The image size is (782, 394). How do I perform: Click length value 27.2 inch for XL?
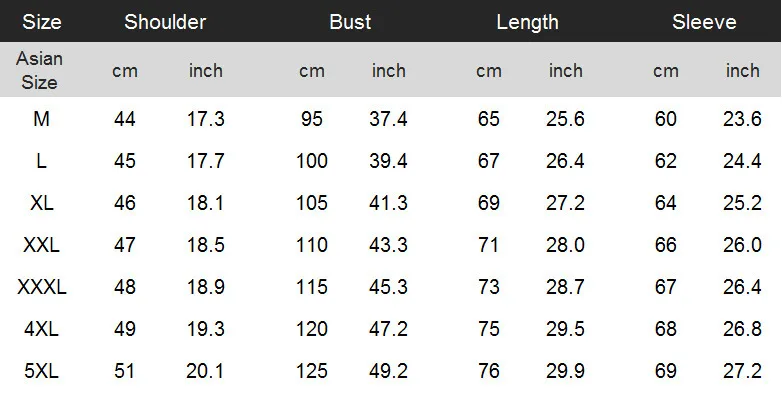[x=565, y=203]
